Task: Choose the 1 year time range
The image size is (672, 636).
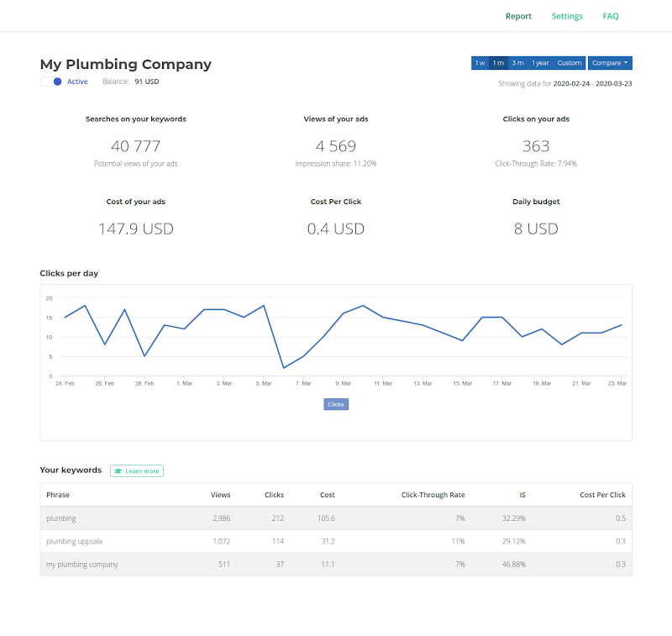Action: point(540,63)
